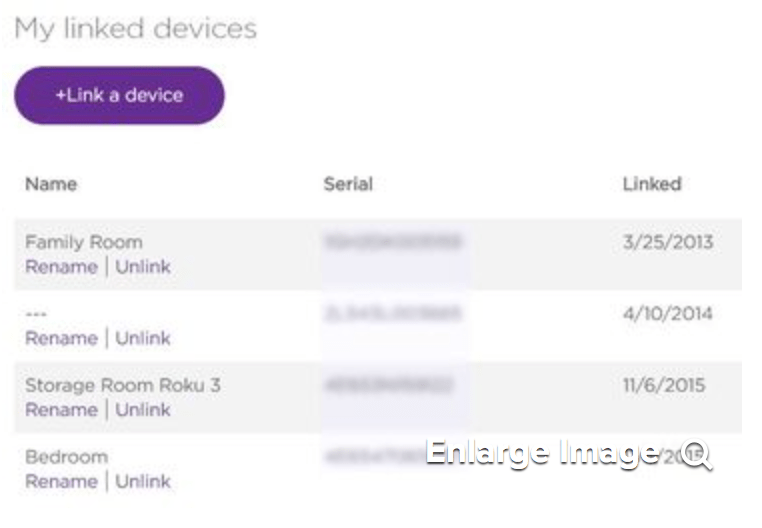The height and width of the screenshot is (528, 762).
Task: Select the Storage Room Roku 3 name
Action: [122, 385]
